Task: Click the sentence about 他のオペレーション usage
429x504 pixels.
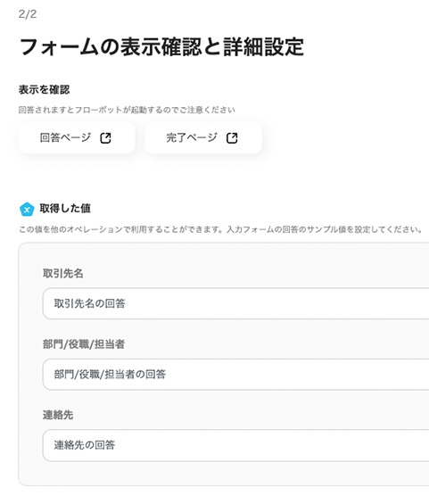Action: [x=122, y=229]
